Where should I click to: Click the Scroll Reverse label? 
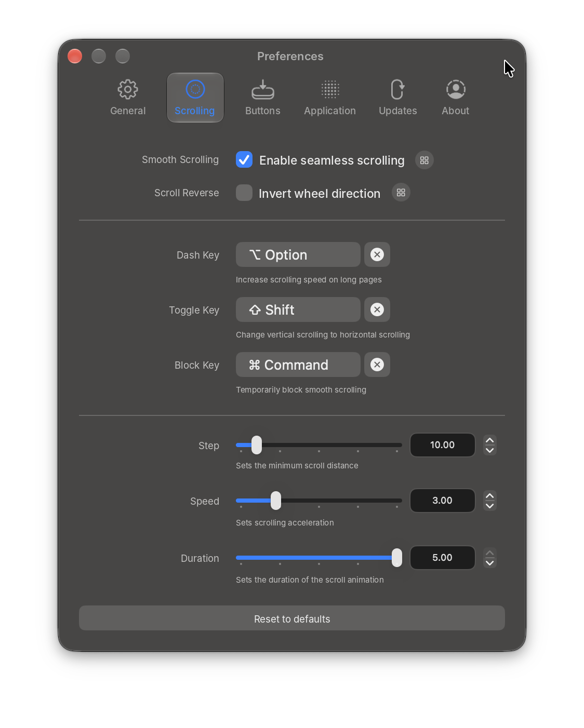tap(187, 193)
